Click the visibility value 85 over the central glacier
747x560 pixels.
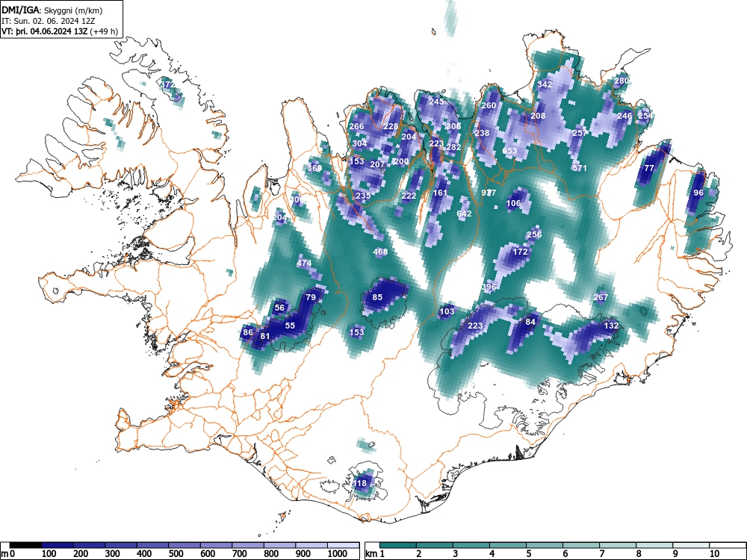(377, 297)
